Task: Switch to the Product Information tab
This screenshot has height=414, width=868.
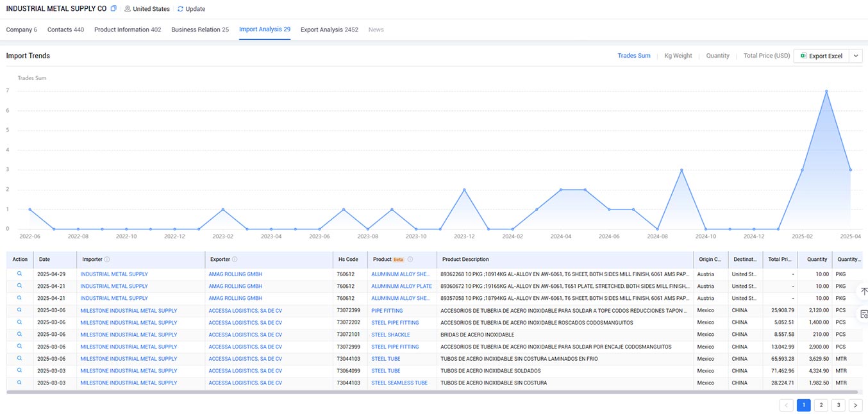Action: tap(128, 29)
